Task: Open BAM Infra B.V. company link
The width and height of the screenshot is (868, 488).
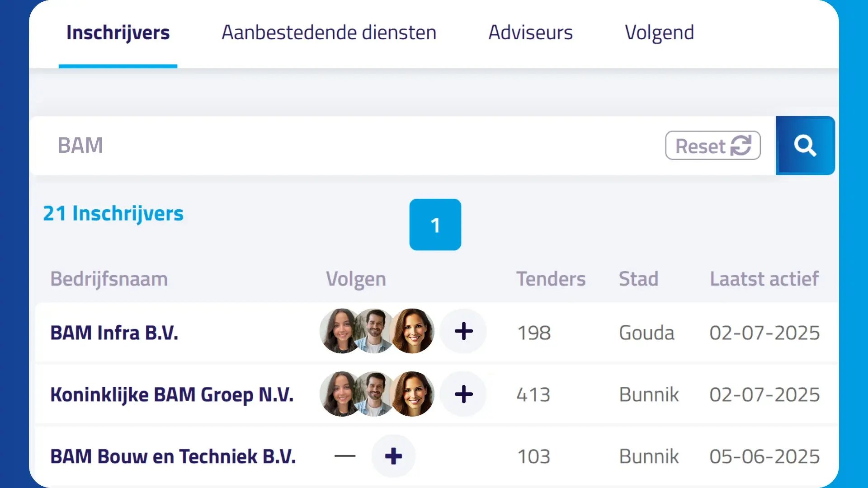Action: point(114,333)
